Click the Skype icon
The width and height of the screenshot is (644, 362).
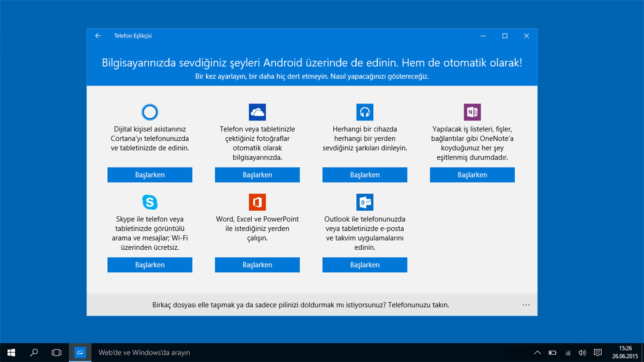(149, 201)
